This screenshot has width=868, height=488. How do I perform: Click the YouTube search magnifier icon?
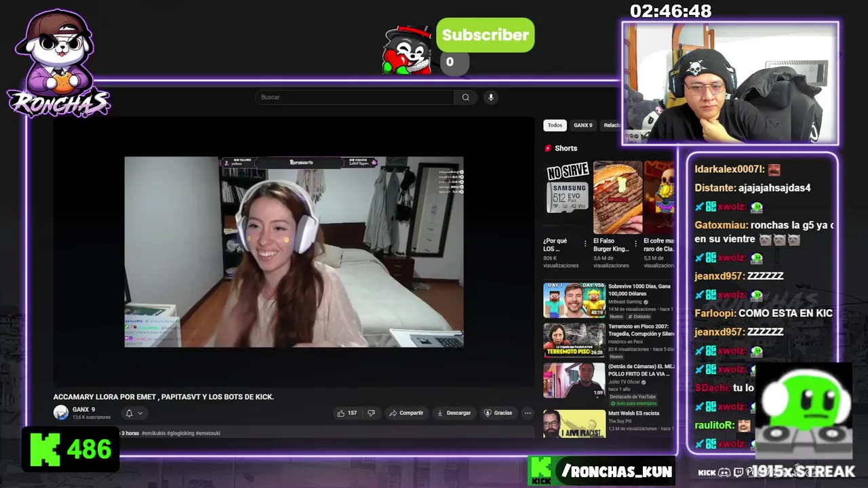tap(465, 97)
